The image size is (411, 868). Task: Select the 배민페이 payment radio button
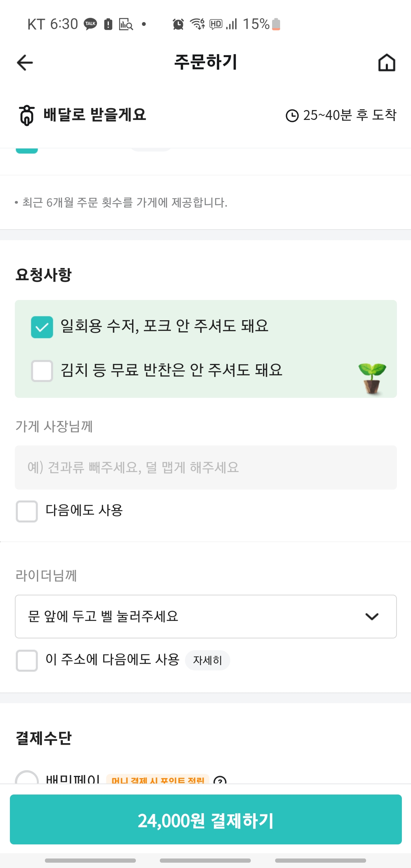27,779
